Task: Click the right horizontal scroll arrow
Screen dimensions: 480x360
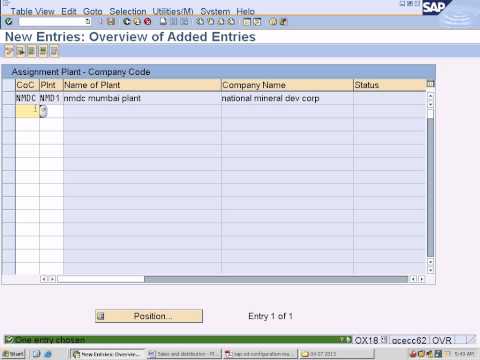Action: point(422,279)
